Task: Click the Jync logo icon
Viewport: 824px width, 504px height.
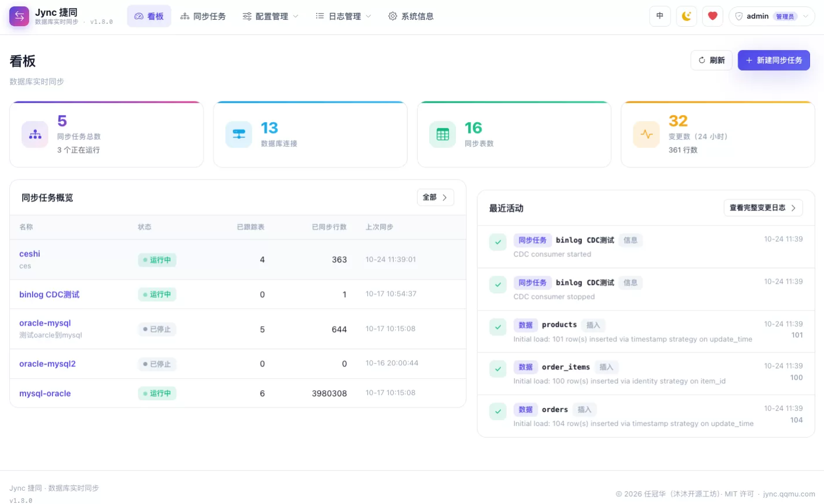Action: coord(19,16)
